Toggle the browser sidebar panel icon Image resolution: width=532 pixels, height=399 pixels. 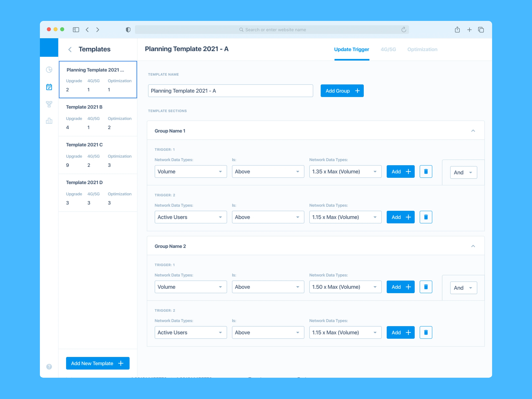coord(76,30)
